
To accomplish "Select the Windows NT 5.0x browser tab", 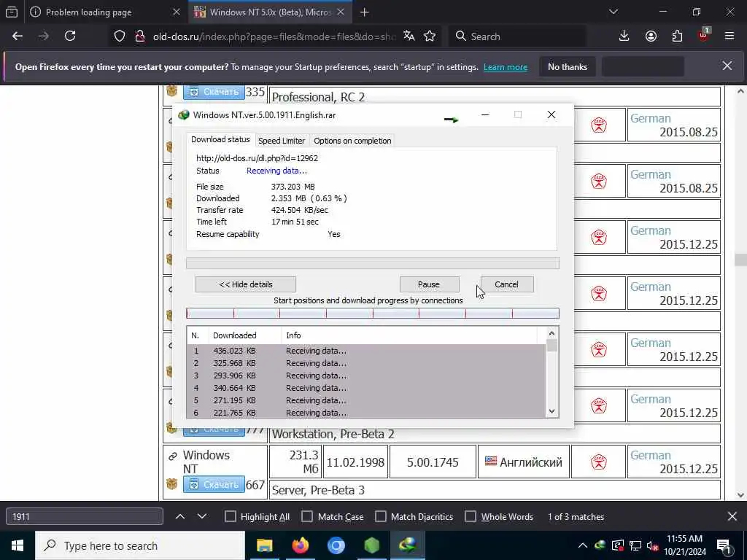I will coord(270,12).
